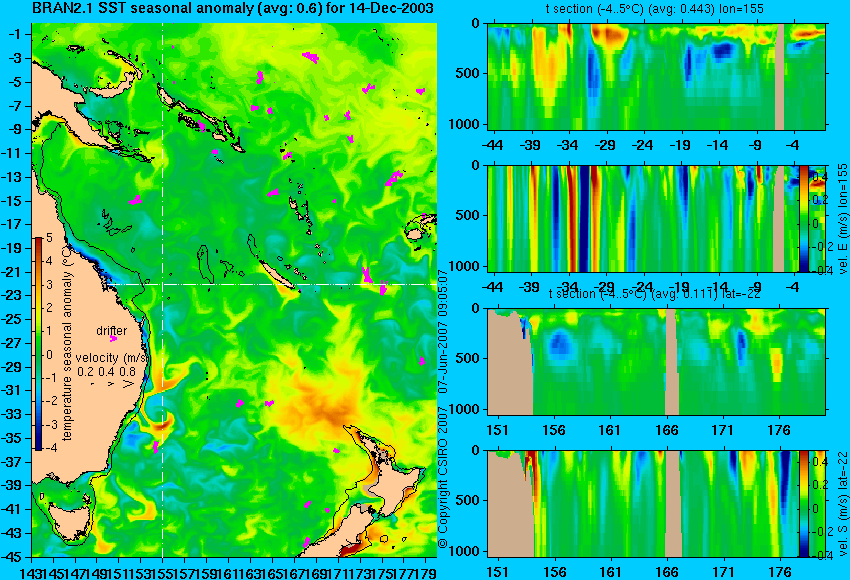Click the 'velocity (m/s)' legend label

tap(112, 358)
